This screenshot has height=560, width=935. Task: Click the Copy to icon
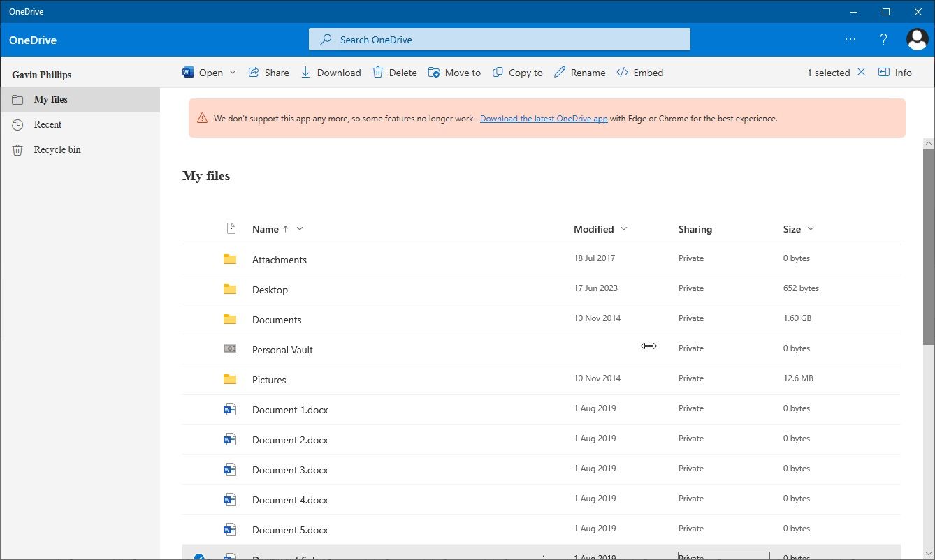(497, 72)
